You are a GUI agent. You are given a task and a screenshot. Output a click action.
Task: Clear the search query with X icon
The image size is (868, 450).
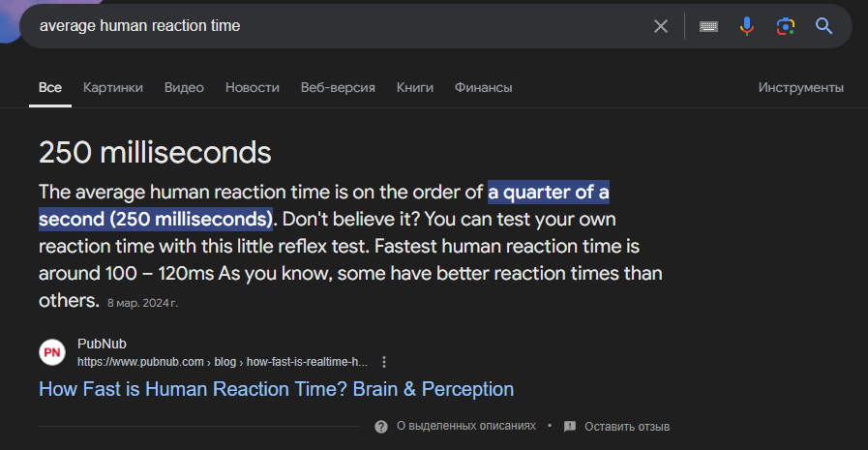[660, 26]
